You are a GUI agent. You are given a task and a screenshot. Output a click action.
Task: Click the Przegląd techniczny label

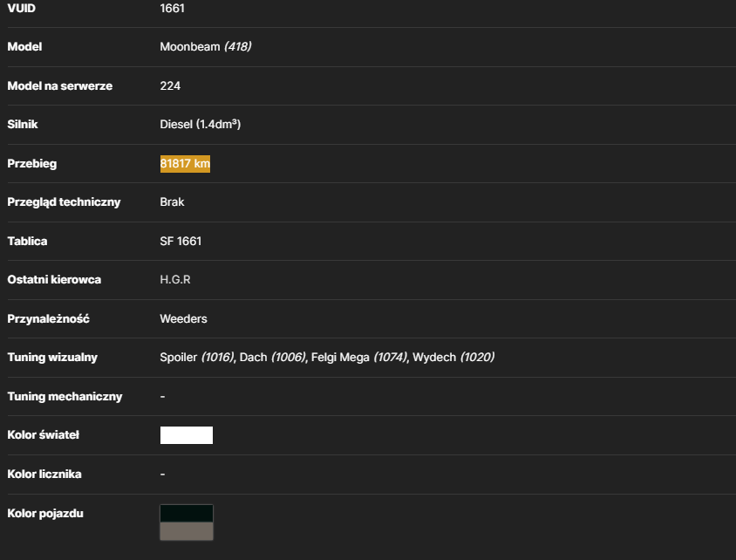tap(64, 202)
